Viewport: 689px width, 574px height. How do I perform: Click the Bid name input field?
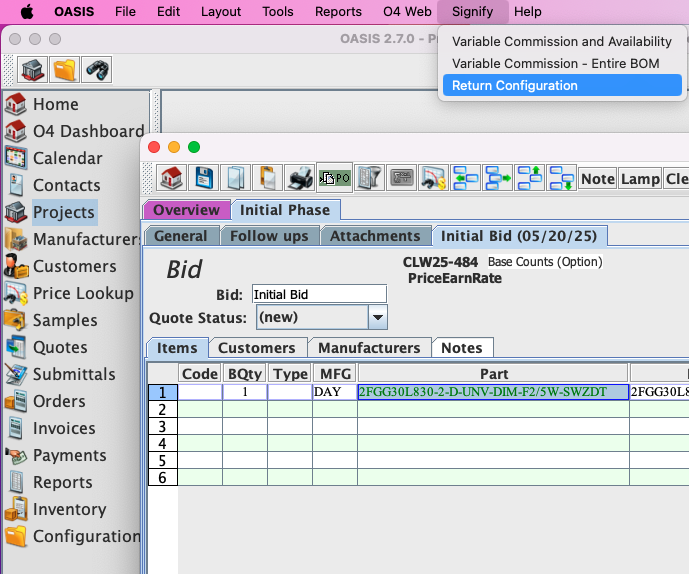click(319, 294)
